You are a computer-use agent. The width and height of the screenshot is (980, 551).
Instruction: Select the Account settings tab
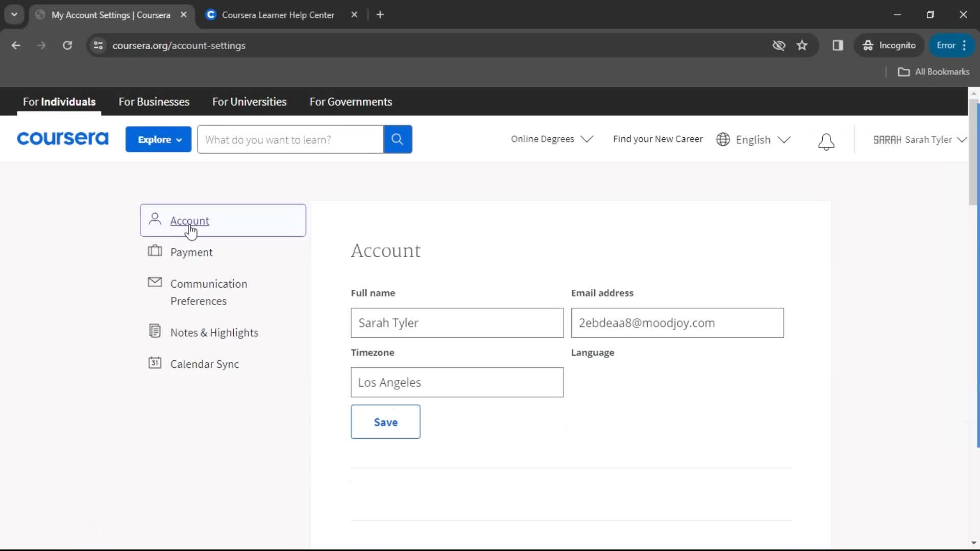pyautogui.click(x=190, y=221)
